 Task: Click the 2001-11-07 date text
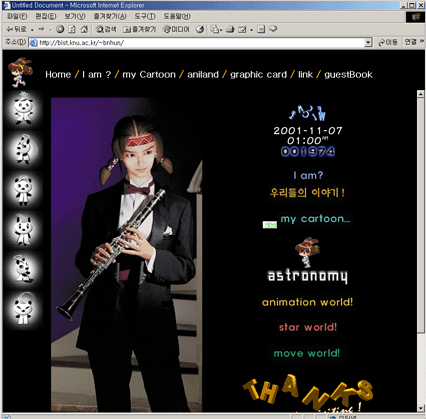(308, 131)
